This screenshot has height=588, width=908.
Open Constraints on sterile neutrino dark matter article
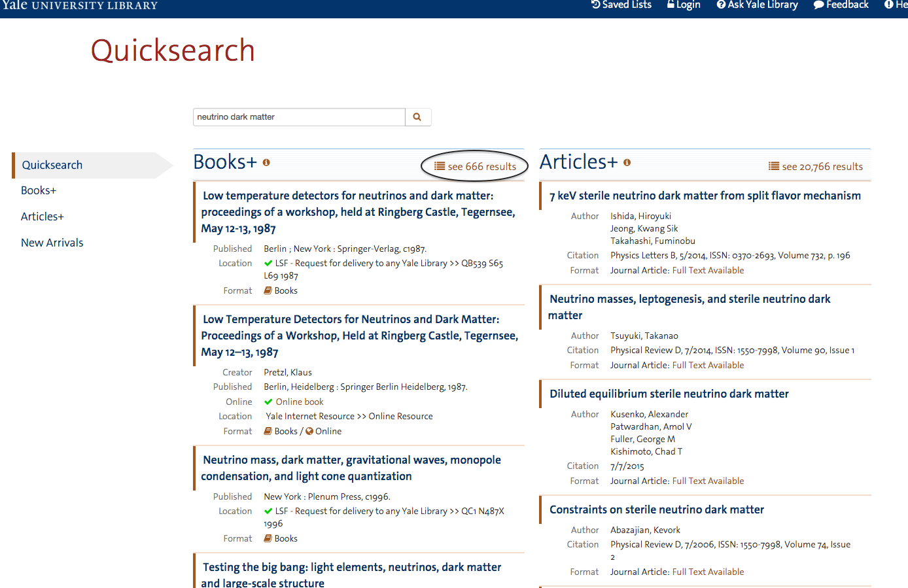point(657,510)
